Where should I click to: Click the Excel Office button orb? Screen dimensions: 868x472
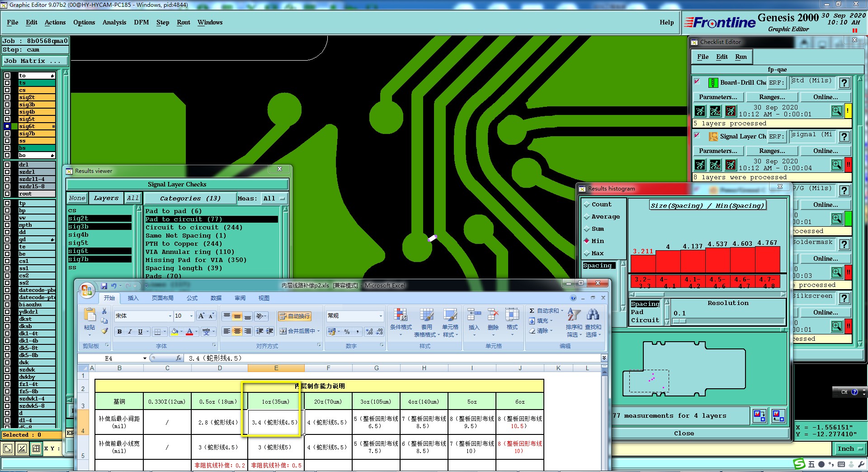pos(87,290)
